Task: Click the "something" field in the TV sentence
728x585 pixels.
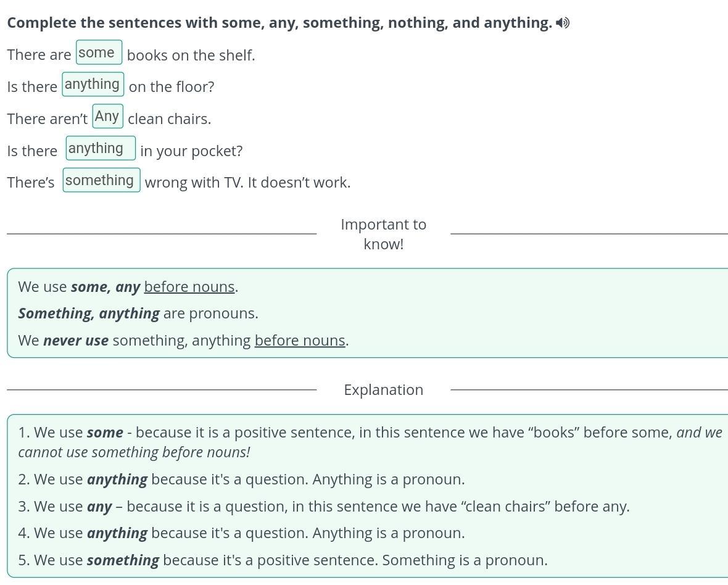Action: [x=101, y=180]
